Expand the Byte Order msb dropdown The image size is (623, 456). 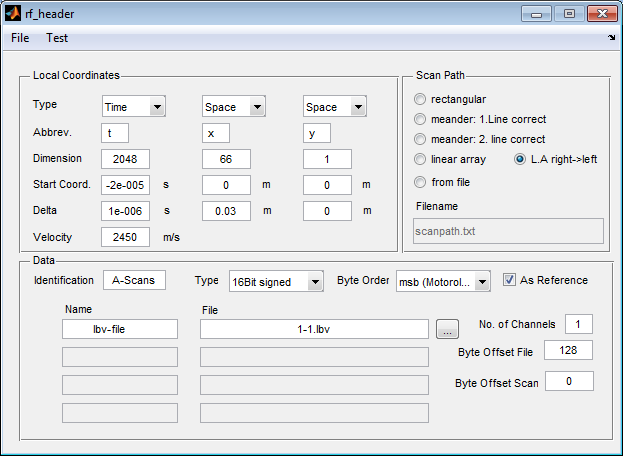(x=443, y=281)
